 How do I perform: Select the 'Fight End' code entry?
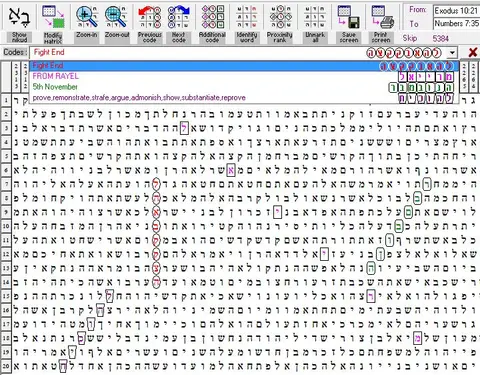coord(244,66)
